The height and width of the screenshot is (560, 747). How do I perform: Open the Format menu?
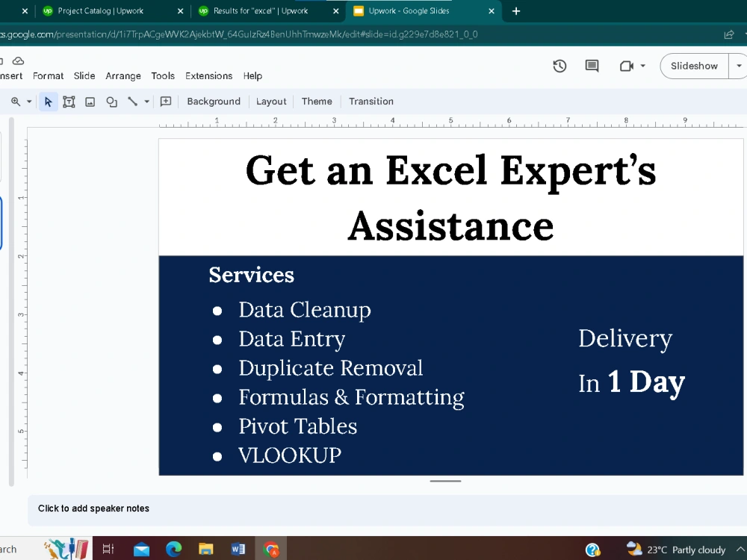point(48,75)
